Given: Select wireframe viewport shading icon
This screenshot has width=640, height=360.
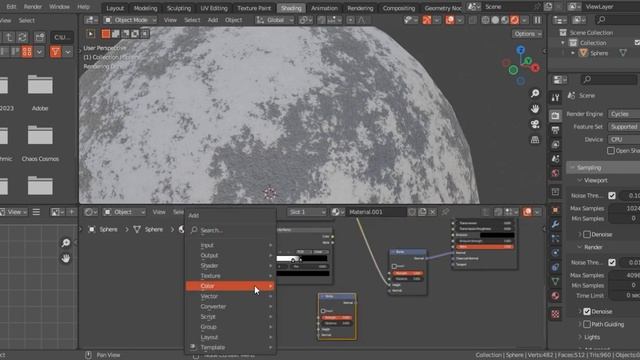Looking at the screenshot, I should pyautogui.click(x=485, y=20).
